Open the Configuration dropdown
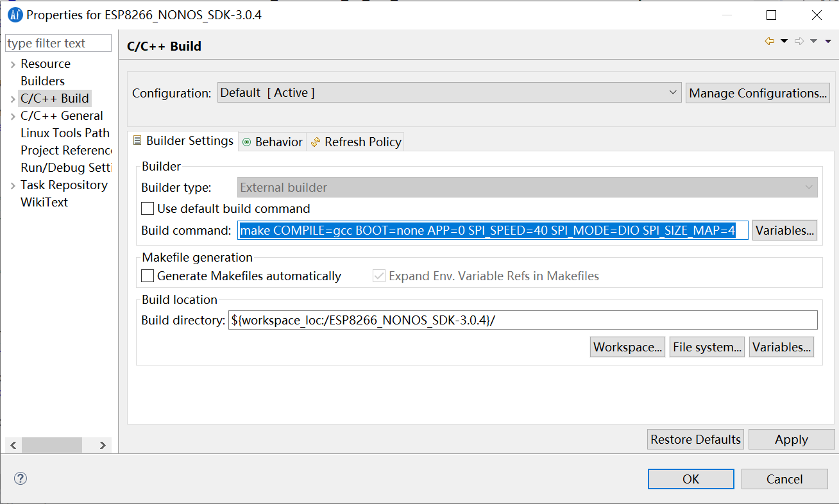839x504 pixels. 672,92
